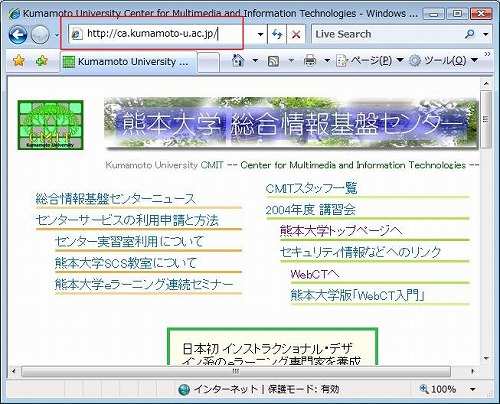Open the recent pages dropdown arrow

pos(57,35)
